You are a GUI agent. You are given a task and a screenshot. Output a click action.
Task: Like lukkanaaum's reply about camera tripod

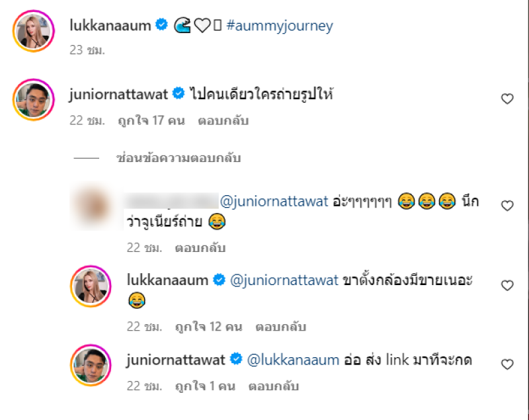click(x=507, y=286)
